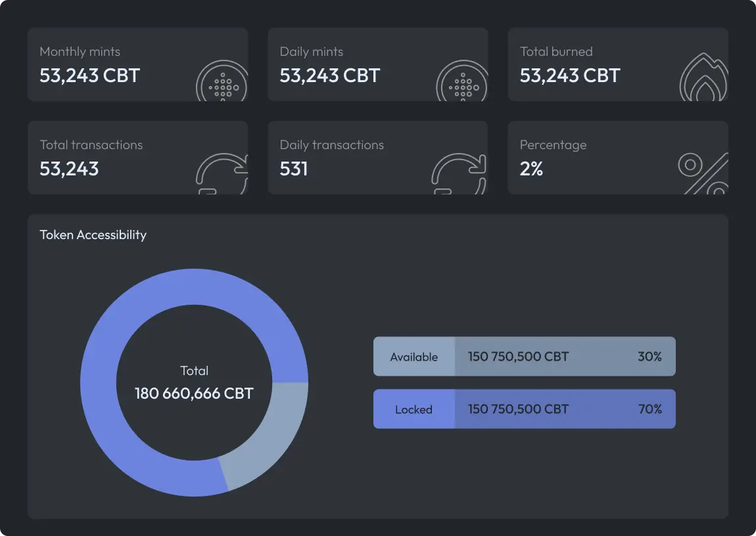Image resolution: width=756 pixels, height=536 pixels.
Task: Select the Total burned label
Action: pos(556,51)
